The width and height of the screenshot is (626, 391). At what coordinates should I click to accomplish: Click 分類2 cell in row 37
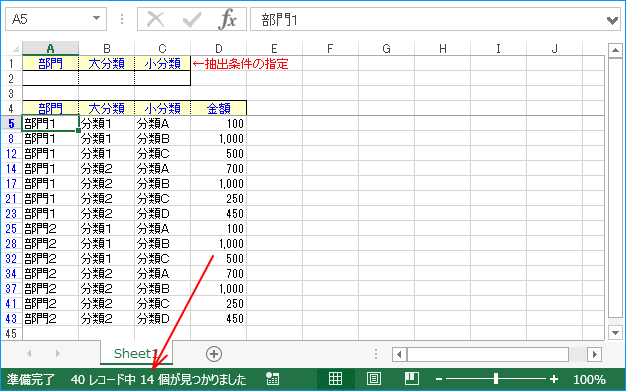pyautogui.click(x=107, y=289)
